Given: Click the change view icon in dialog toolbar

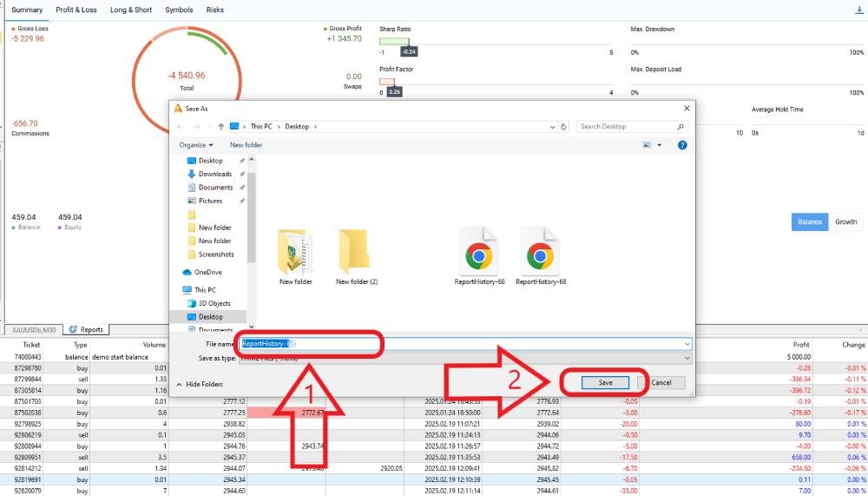Looking at the screenshot, I should 648,145.
